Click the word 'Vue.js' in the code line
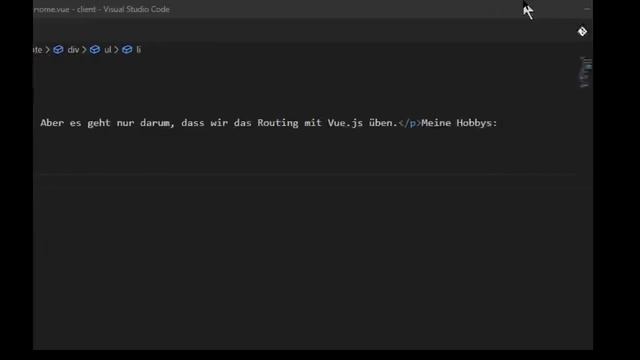 point(345,123)
